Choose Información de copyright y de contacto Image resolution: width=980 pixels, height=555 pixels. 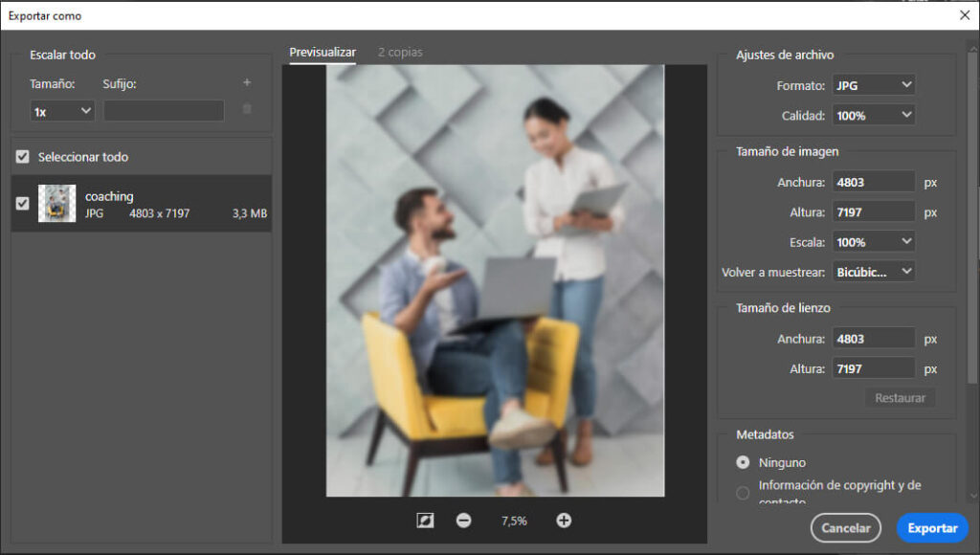pos(742,493)
